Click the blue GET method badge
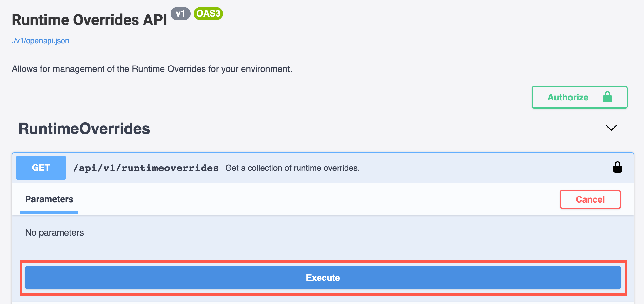 [x=41, y=168]
